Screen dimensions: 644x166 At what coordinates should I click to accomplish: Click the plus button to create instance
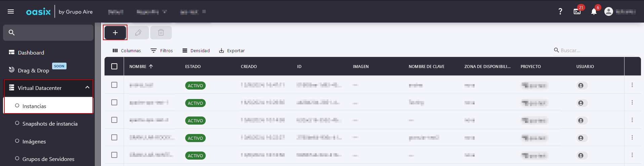pos(115,33)
